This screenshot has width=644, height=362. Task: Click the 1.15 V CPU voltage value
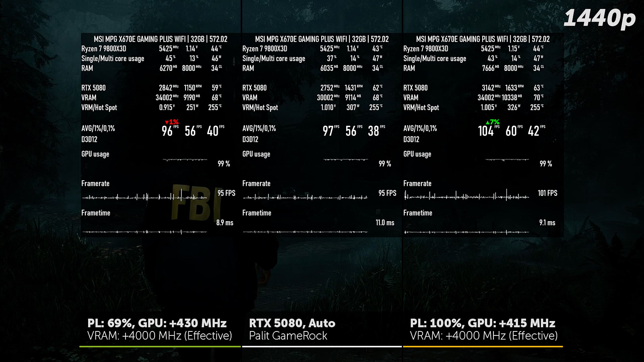pos(514,49)
